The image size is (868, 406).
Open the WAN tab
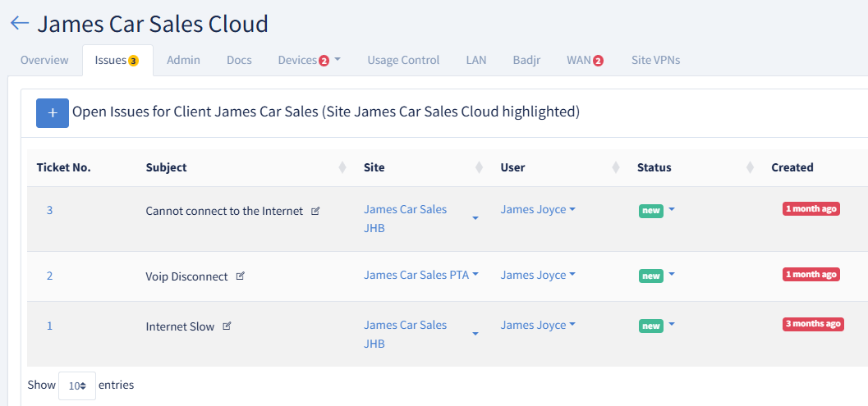pyautogui.click(x=586, y=61)
